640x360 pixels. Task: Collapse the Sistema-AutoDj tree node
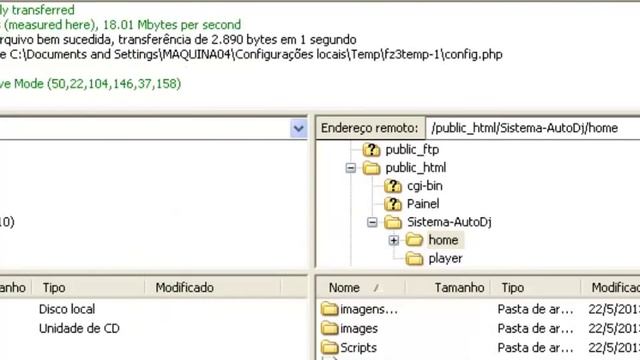[372, 222]
